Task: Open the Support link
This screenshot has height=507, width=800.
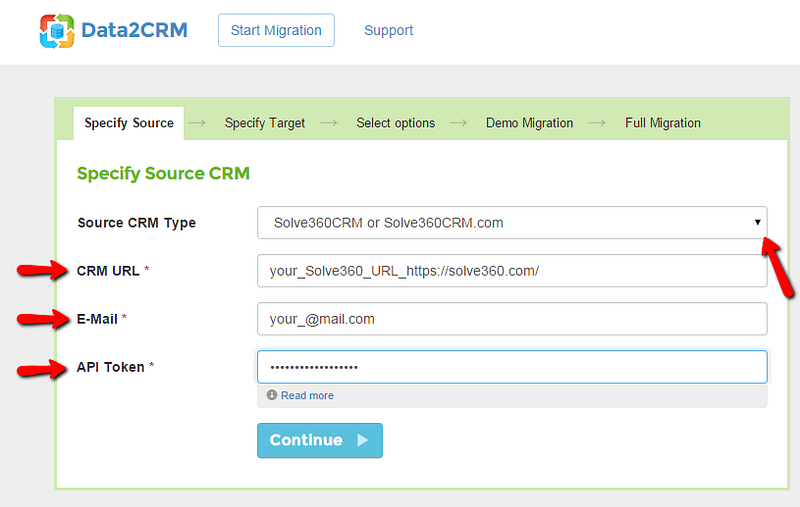Action: 388,31
